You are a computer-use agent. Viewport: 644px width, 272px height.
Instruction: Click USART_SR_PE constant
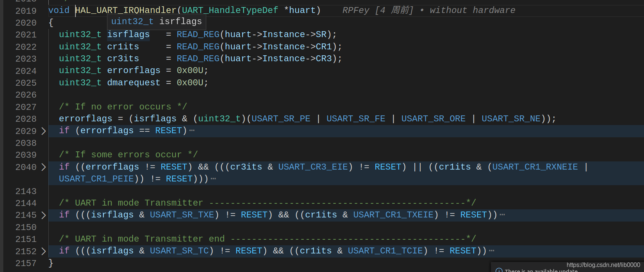tap(281, 119)
